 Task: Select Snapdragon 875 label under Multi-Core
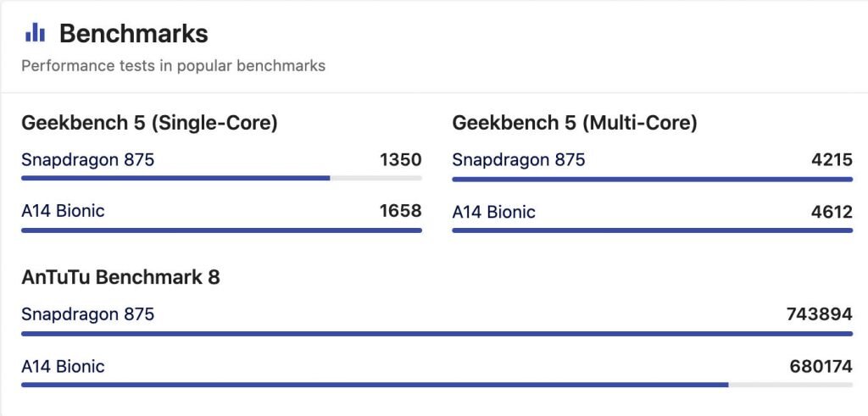(x=519, y=160)
